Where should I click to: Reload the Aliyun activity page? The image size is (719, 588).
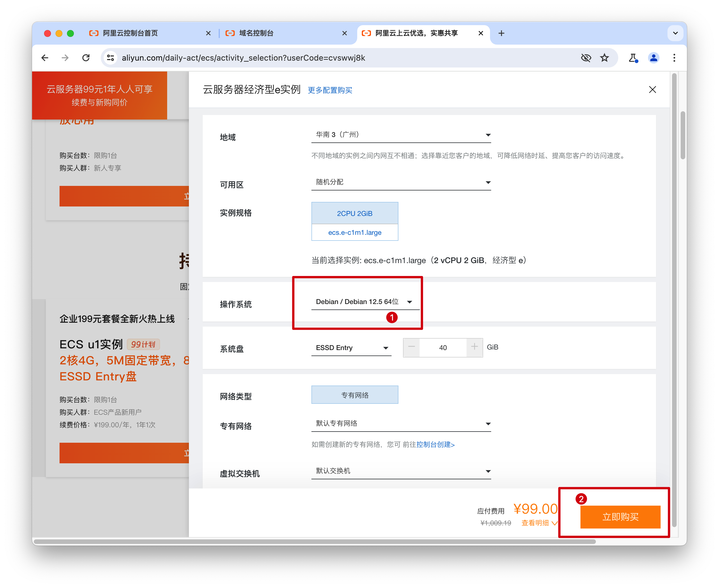click(x=86, y=58)
